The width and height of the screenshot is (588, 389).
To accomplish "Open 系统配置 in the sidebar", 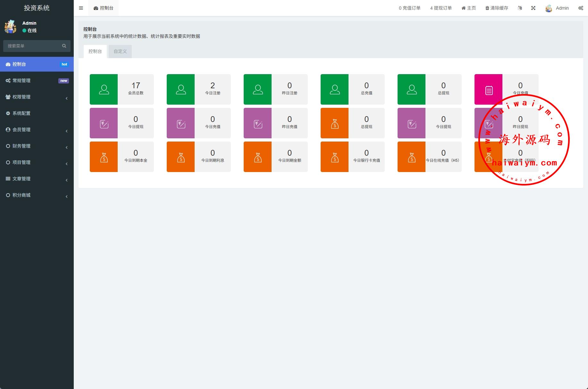I will coord(21,113).
